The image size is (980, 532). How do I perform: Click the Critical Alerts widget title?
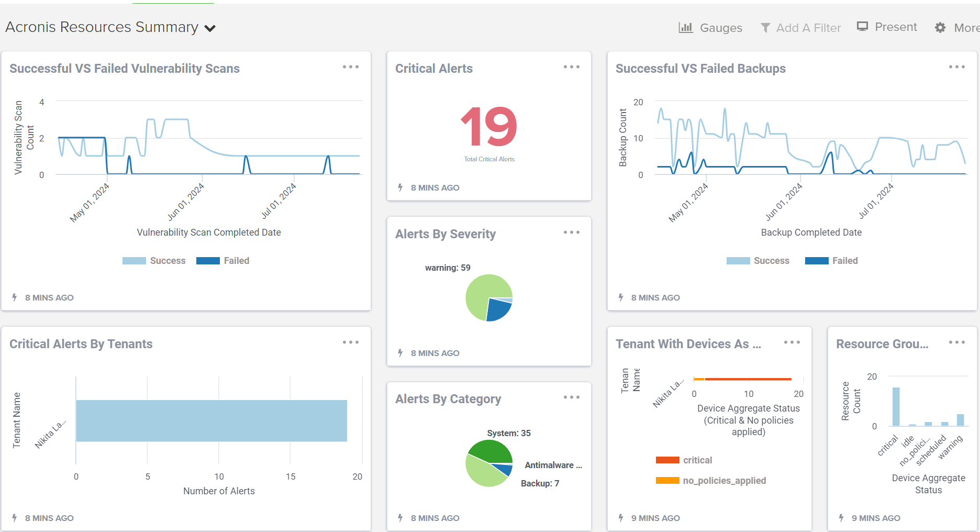coord(434,69)
